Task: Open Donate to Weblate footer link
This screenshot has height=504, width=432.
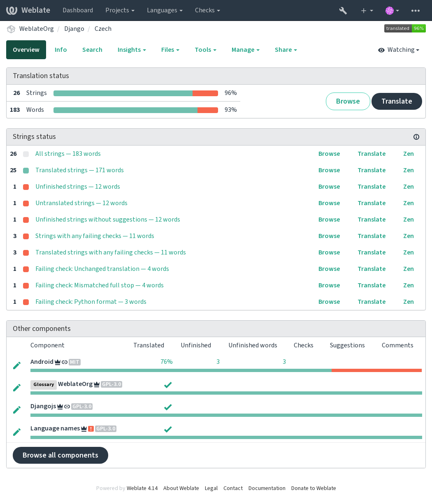Action: (x=314, y=488)
